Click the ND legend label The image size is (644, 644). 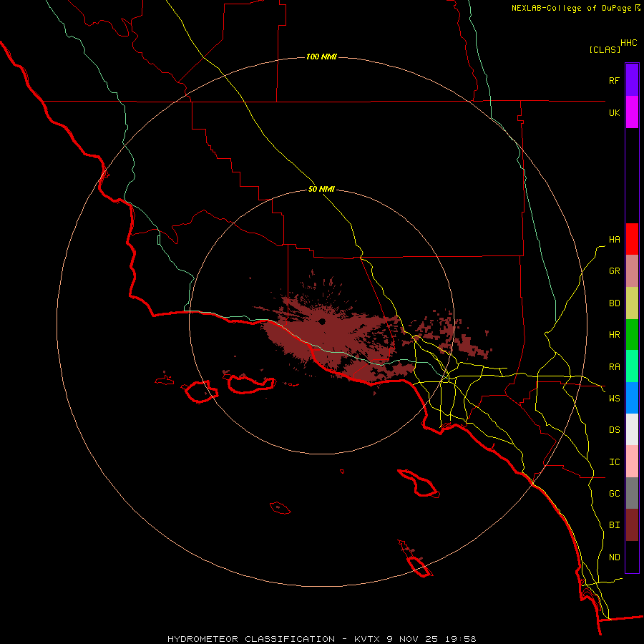coord(614,557)
